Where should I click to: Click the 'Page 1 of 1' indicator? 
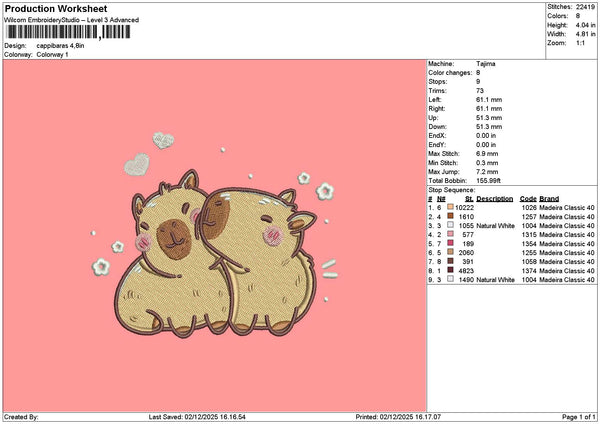579,417
